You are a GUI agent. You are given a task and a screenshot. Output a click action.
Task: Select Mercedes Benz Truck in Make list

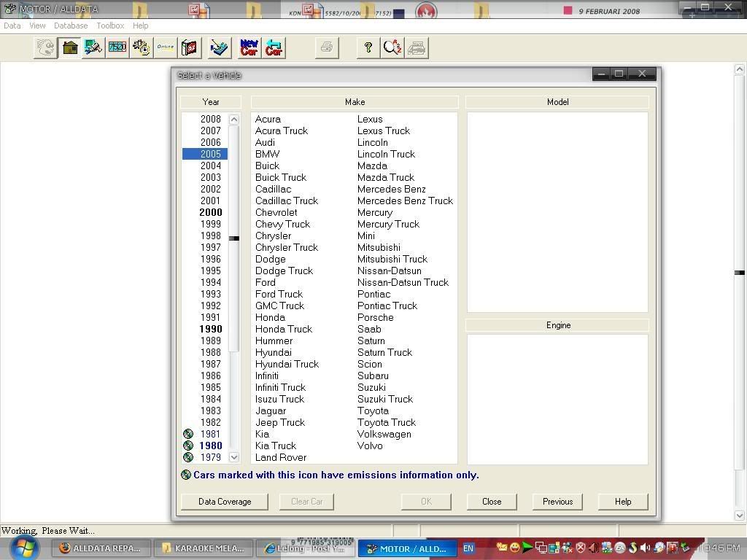click(405, 201)
